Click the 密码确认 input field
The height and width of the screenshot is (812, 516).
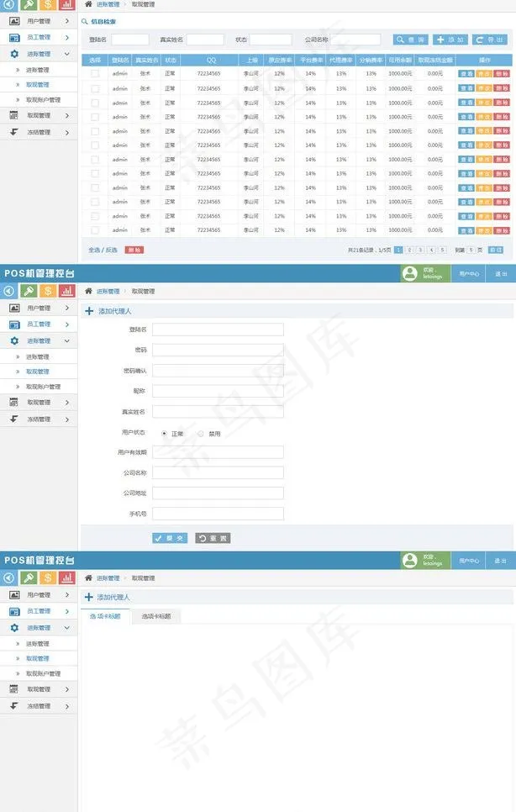point(218,371)
